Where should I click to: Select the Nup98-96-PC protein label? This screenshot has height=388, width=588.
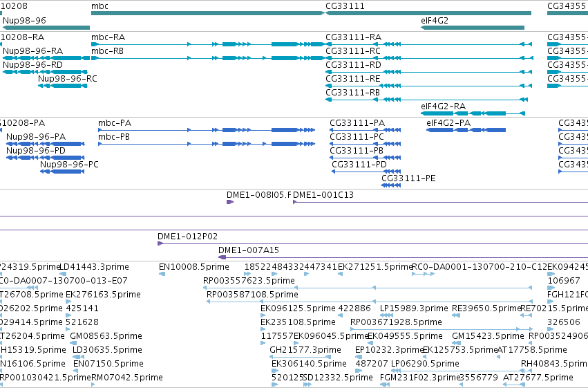[69, 165]
